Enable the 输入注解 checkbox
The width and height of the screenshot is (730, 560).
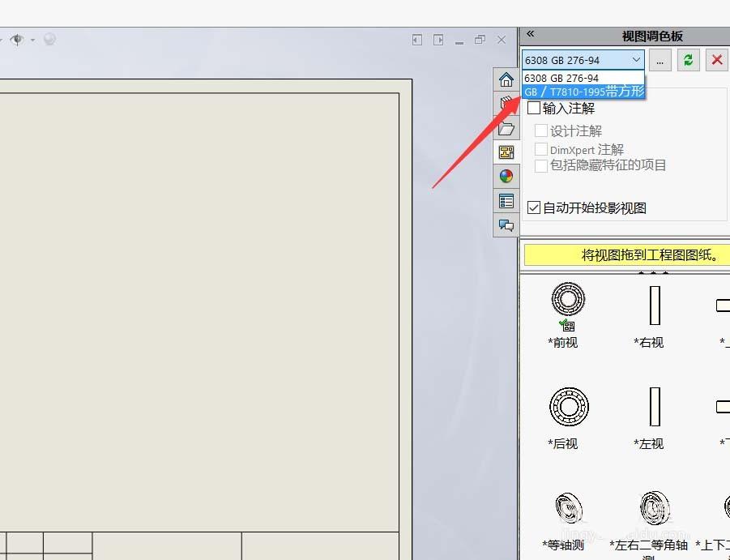(534, 108)
